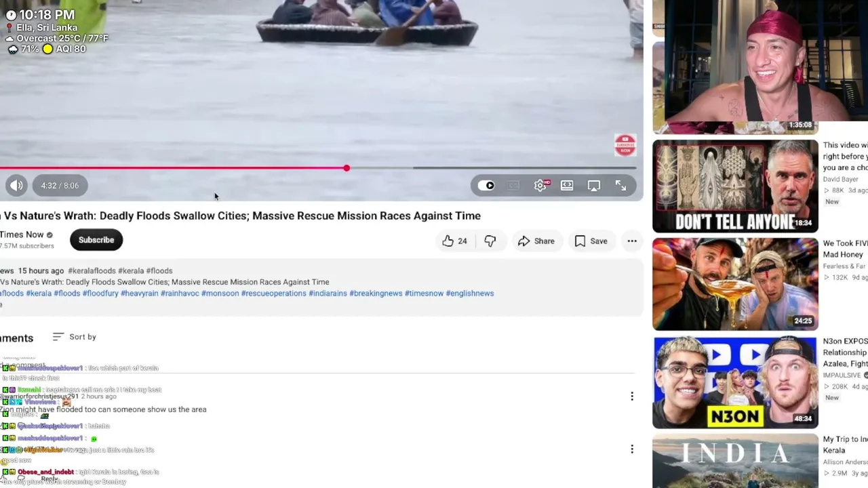868x488 pixels.
Task: Dislike the video with thumbs down
Action: coord(490,241)
